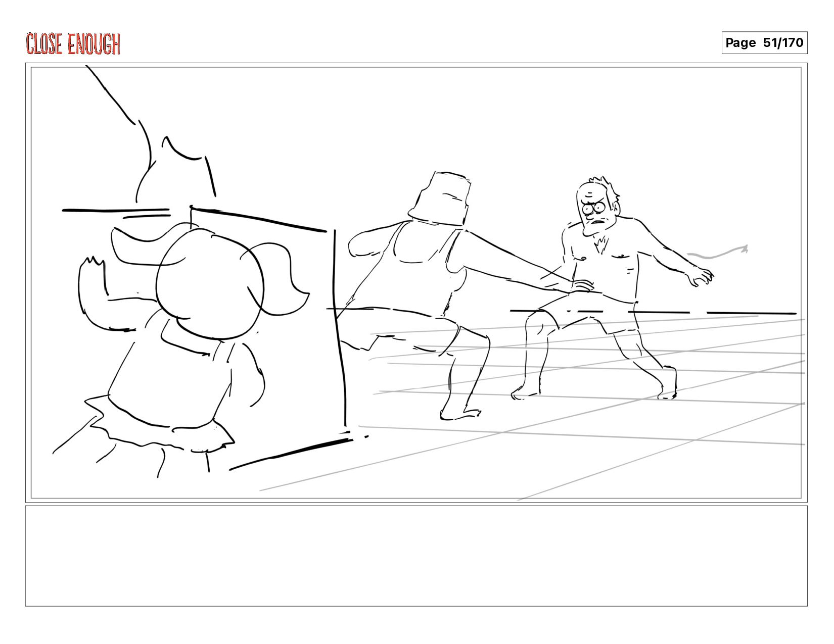The image size is (834, 644).
Task: Click the empty notes box below the panel
Action: tap(416, 556)
